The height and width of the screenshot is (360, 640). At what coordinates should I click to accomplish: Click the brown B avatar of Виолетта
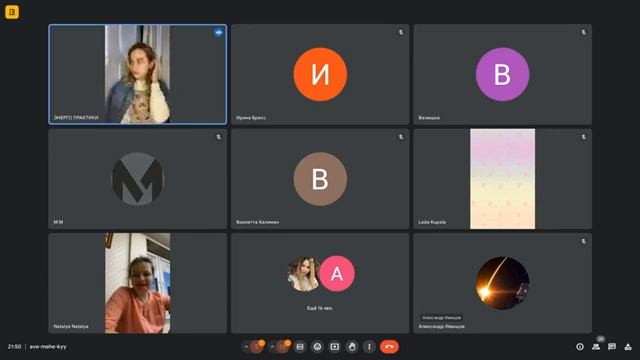click(320, 179)
